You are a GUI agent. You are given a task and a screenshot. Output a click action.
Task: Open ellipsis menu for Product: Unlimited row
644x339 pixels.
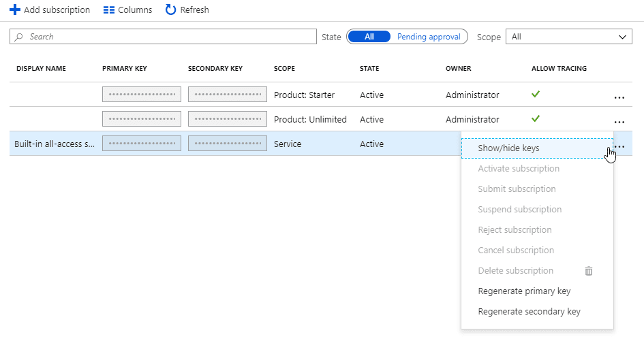[619, 122]
